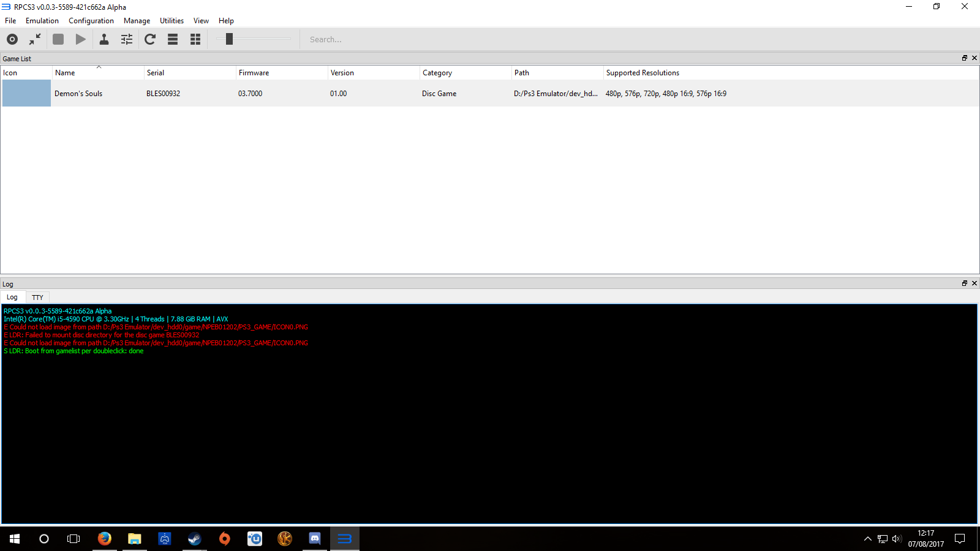Switch to list view mode
This screenshot has height=551, width=980.
173,39
